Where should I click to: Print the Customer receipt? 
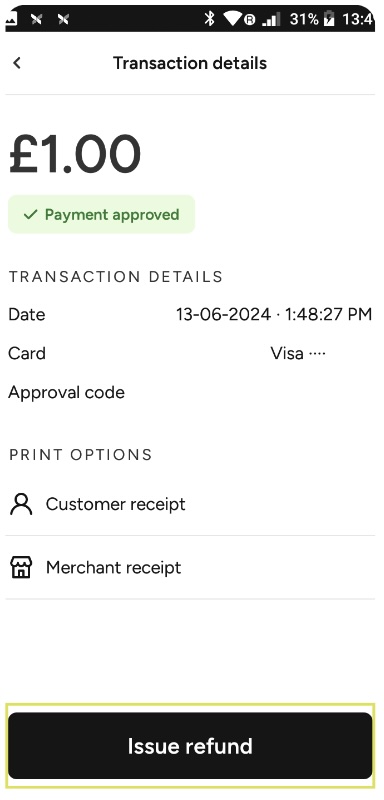pyautogui.click(x=190, y=504)
